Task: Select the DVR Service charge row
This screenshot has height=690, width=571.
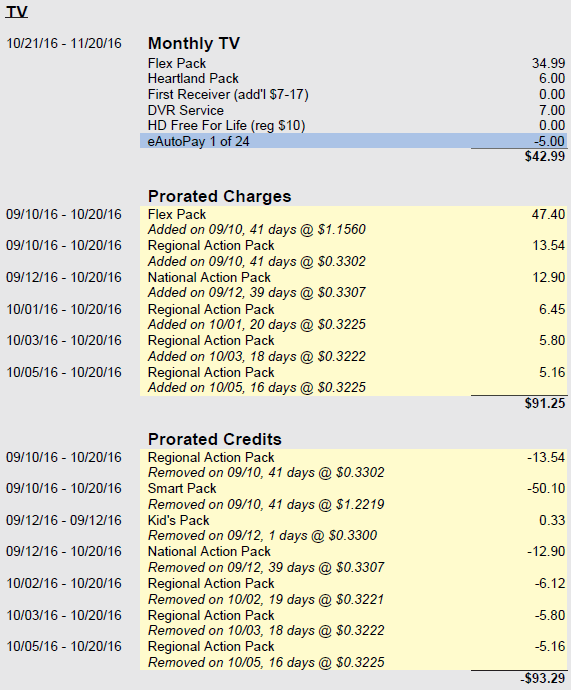Action: click(354, 110)
